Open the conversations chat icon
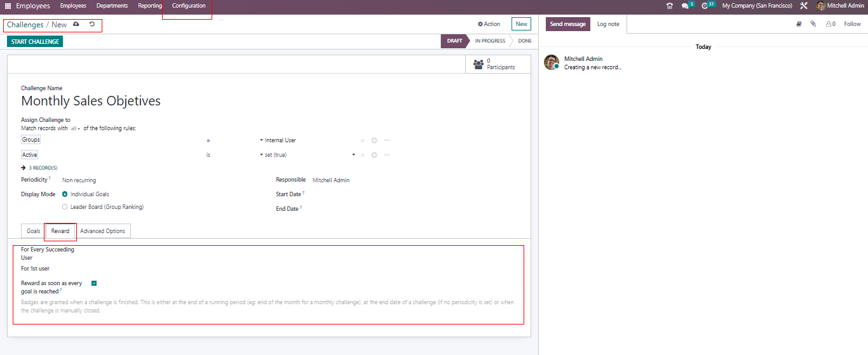Image resolution: width=868 pixels, height=355 pixels. pos(685,6)
